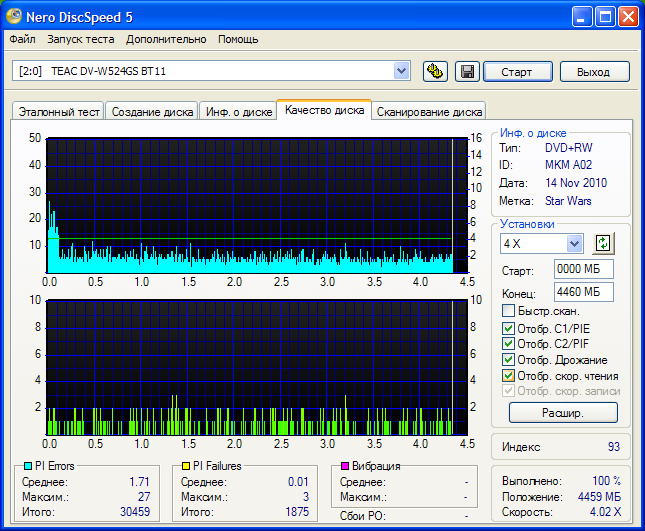Open the Запуск теста menu

80,39
